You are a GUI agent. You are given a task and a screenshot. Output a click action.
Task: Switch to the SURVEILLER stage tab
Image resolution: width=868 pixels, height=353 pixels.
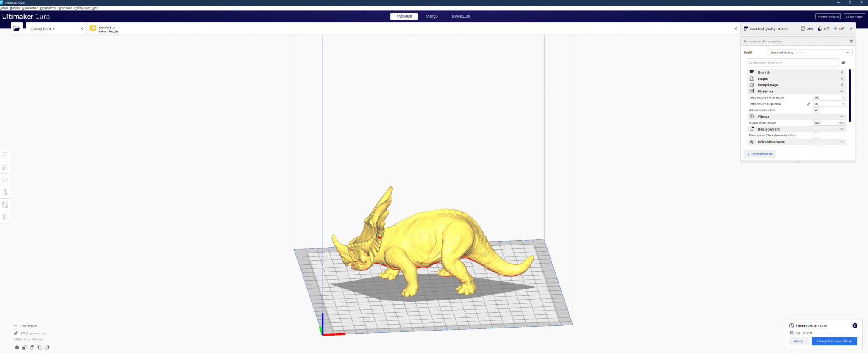click(461, 17)
